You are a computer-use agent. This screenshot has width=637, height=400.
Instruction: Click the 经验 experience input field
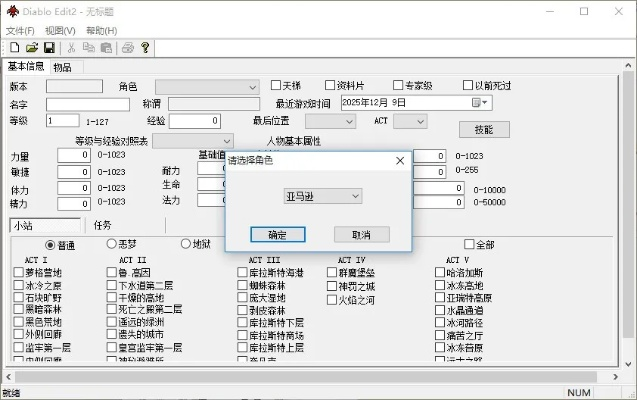195,121
